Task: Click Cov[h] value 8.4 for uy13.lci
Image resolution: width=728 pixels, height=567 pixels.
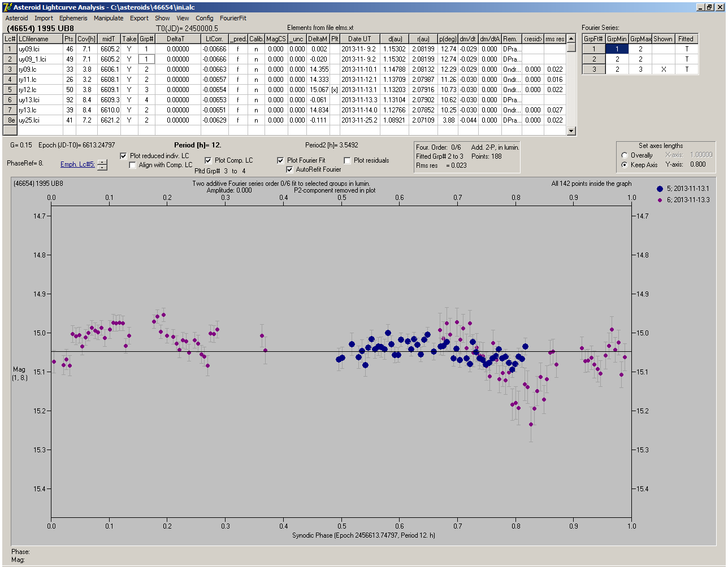Action: (86, 100)
